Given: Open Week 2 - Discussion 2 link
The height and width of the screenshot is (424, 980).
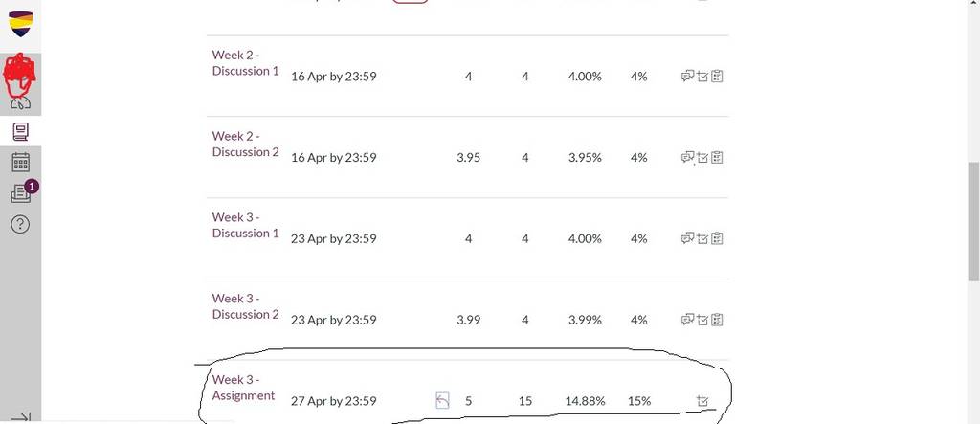Looking at the screenshot, I should (246, 144).
